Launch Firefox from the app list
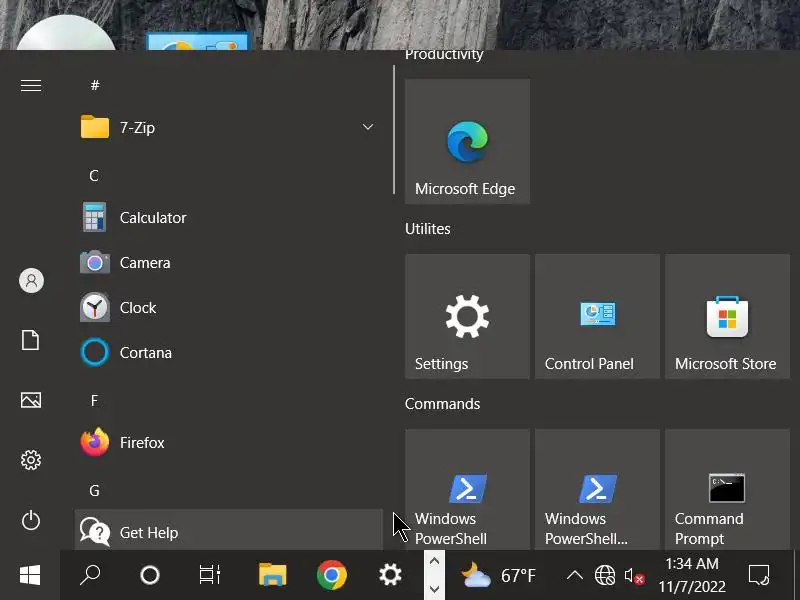Image resolution: width=800 pixels, height=600 pixels. [x=229, y=442]
